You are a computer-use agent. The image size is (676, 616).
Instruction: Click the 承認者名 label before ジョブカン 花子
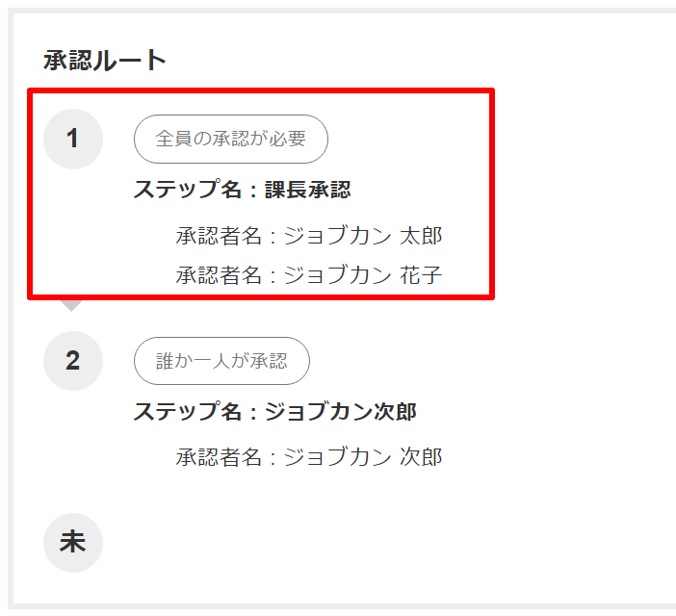[219, 275]
